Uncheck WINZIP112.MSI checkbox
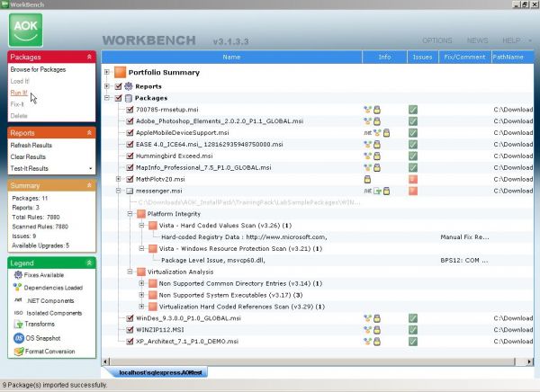This screenshot has height=392, width=540. tap(130, 330)
